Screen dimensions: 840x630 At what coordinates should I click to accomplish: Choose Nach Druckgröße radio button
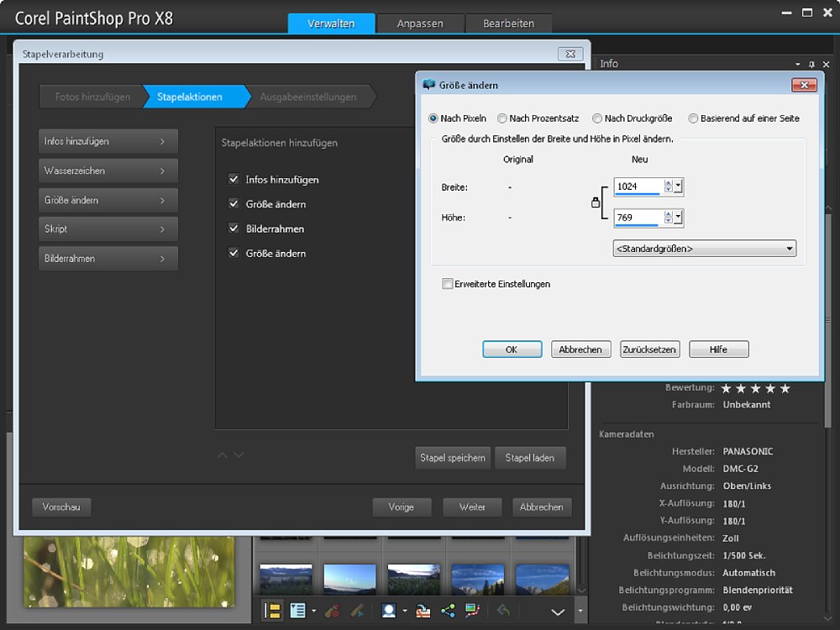tap(597, 118)
